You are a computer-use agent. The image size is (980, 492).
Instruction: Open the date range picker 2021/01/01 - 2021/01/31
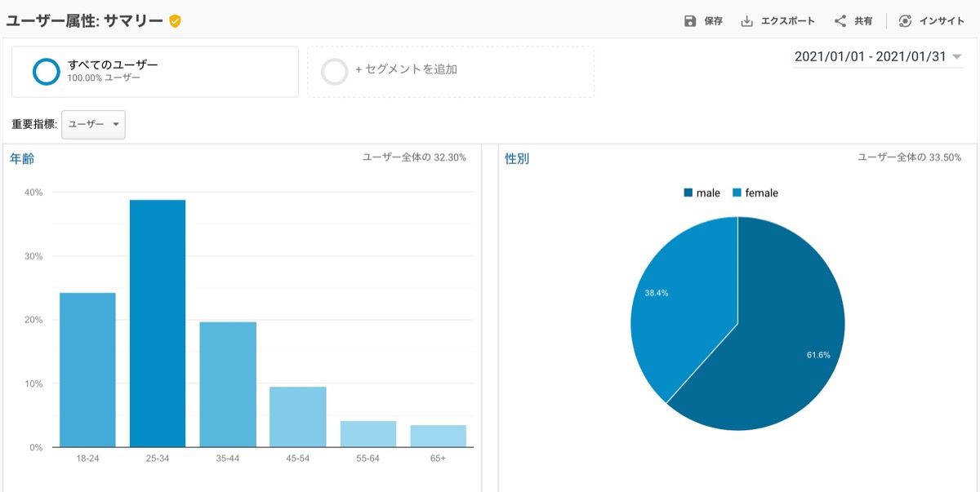pyautogui.click(x=878, y=57)
